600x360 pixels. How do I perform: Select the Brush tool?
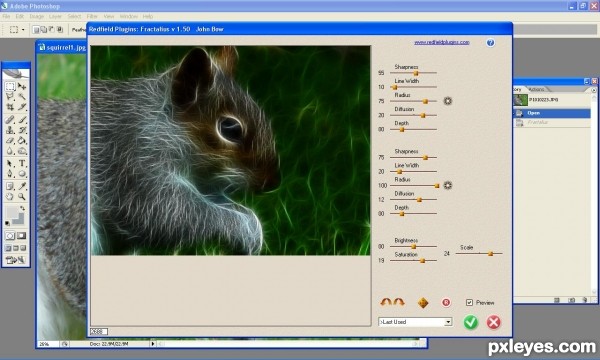[22, 120]
